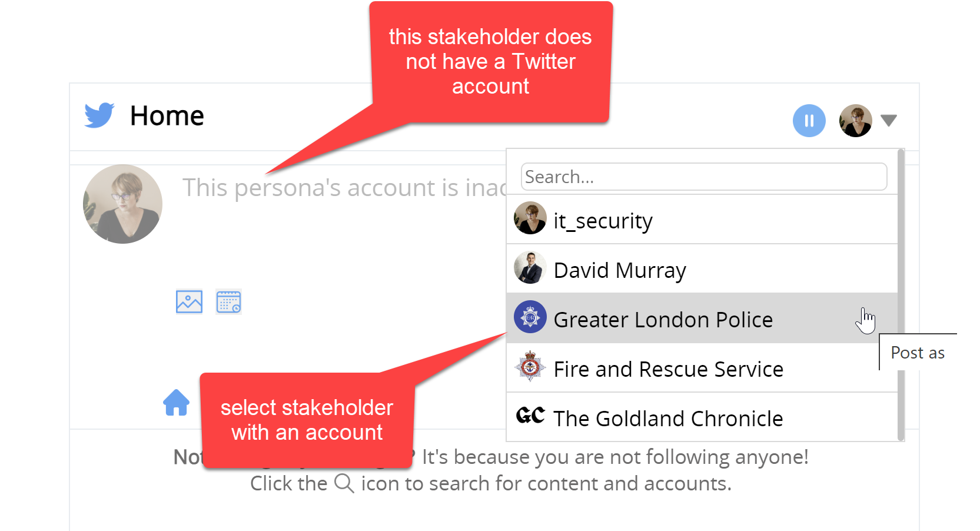Click the persona search field
Viewport: 980px width, 531px height.
(x=703, y=177)
